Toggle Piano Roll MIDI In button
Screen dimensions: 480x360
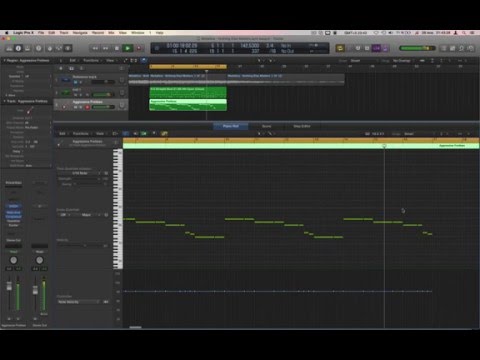pos(135,134)
